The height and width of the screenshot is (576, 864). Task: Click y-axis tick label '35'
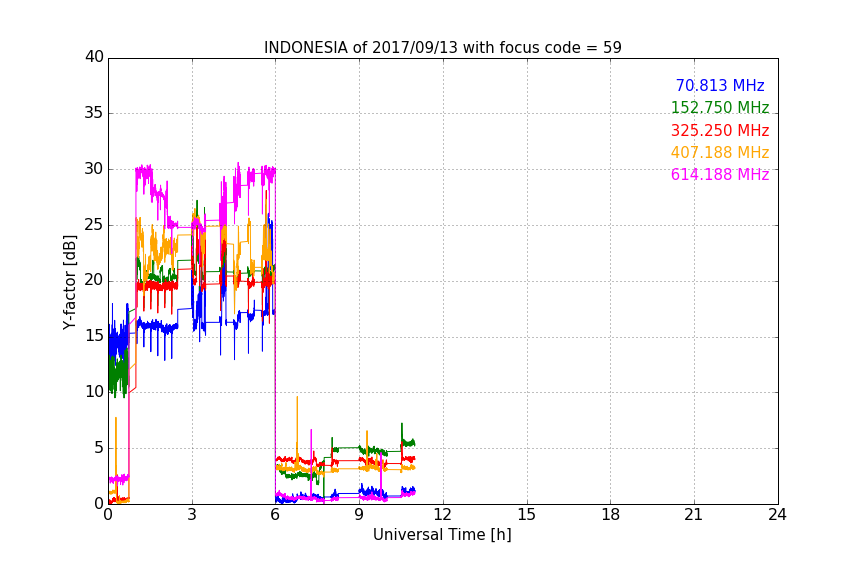coord(94,113)
